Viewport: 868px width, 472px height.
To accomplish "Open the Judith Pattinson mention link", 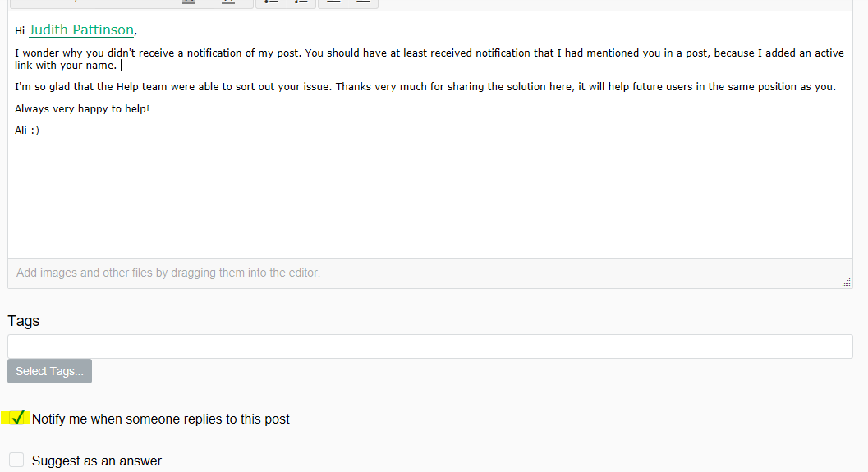I will click(80, 30).
